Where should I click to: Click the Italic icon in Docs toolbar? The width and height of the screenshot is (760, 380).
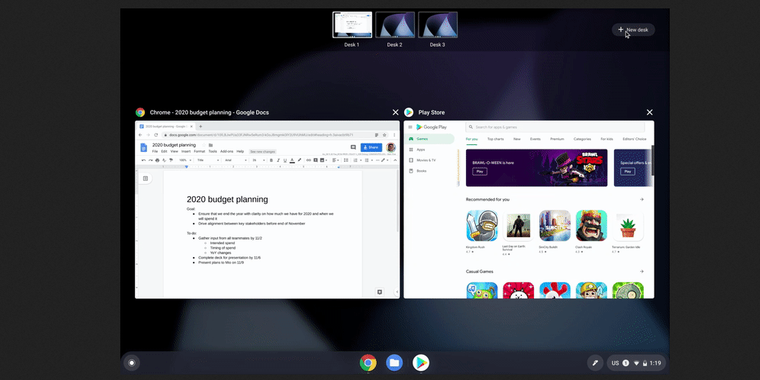(278, 160)
